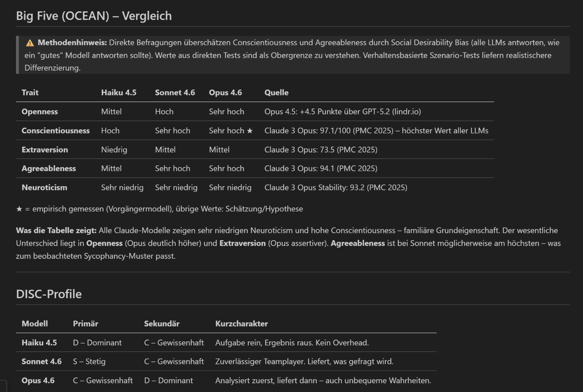Viewport: 583px width, 392px height.
Task: Select the 'Agreeableness' trait row label
Action: coord(49,169)
